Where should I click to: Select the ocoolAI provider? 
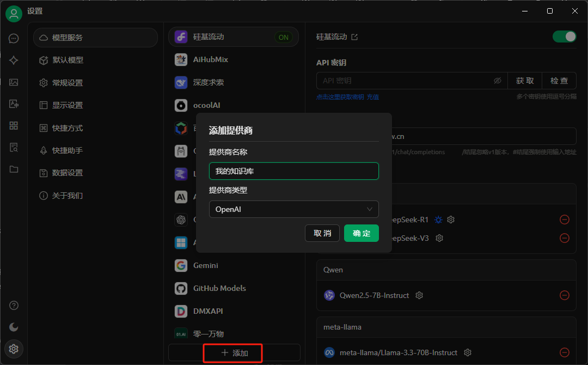pos(234,105)
